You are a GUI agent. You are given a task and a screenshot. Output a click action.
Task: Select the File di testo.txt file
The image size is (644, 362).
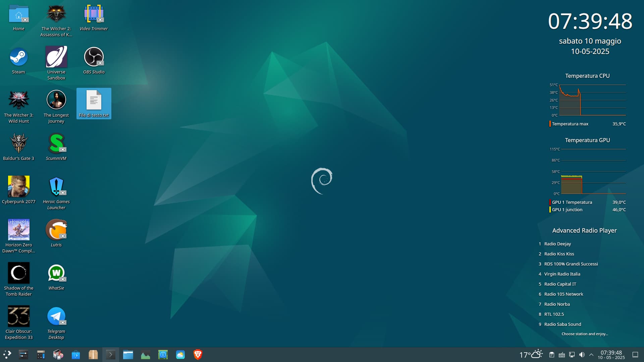point(94,104)
